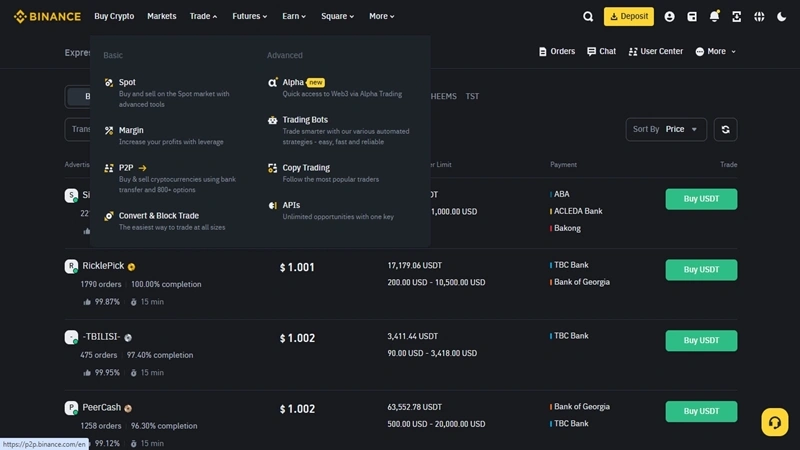Click the Alpha menu icon
The height and width of the screenshot is (450, 800).
272,83
